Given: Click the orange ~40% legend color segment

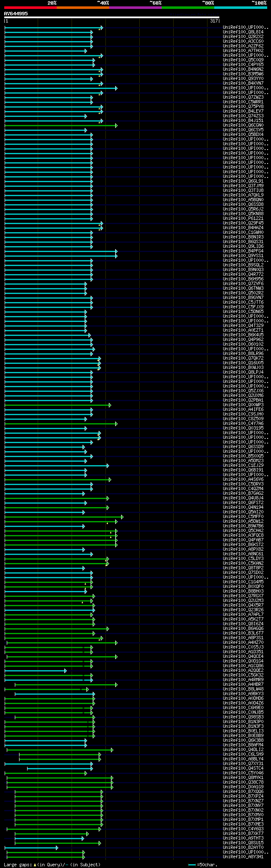Looking at the screenshot, I should pyautogui.click(x=83, y=8).
